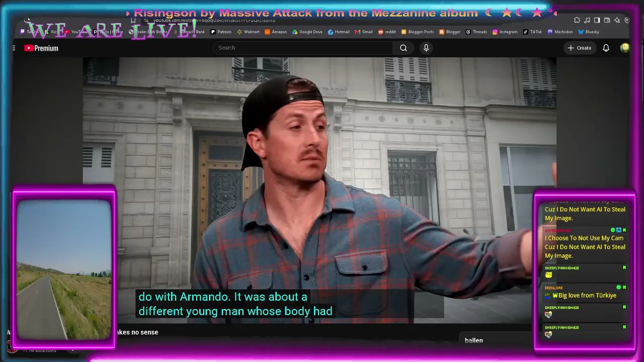Open the browser extensions puzzle icon
Viewport: 644px width, 362px height.
click(577, 20)
